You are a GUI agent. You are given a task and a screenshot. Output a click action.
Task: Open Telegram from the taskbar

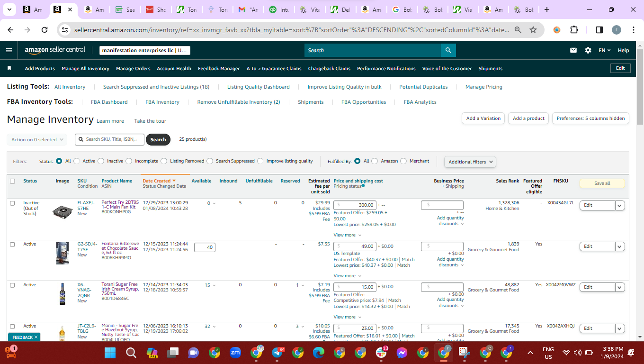click(x=277, y=353)
